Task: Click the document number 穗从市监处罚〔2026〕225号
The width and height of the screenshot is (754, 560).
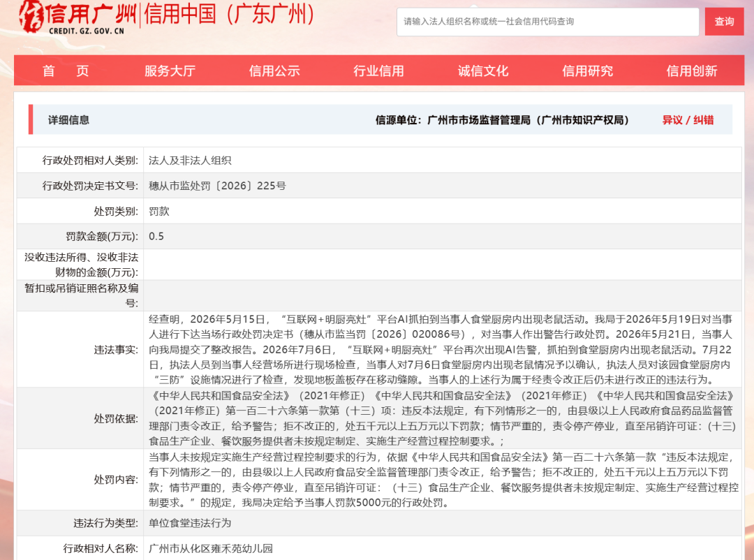Action: [x=217, y=186]
